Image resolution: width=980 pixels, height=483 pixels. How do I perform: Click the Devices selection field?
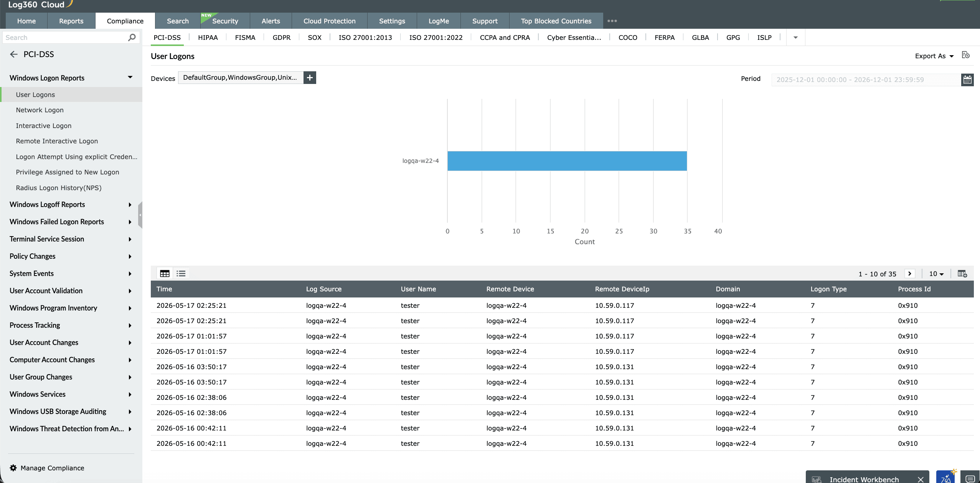pyautogui.click(x=241, y=78)
